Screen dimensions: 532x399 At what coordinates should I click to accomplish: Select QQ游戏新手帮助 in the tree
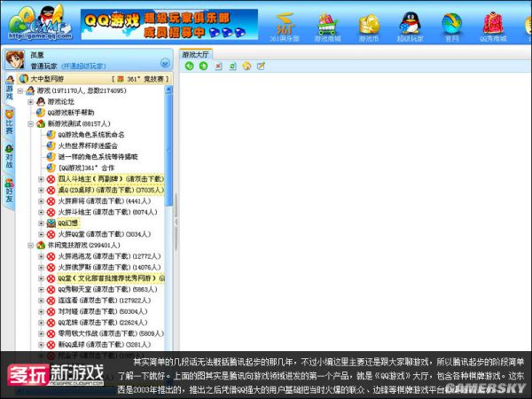(x=71, y=113)
